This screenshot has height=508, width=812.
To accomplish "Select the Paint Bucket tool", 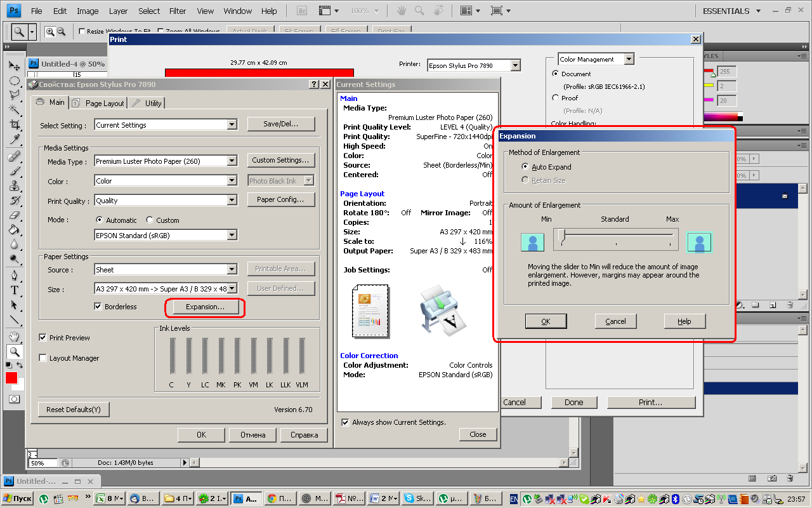I will [x=14, y=230].
